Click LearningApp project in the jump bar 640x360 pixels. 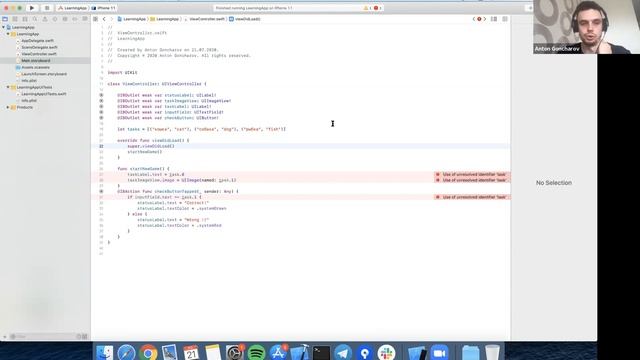(132, 19)
